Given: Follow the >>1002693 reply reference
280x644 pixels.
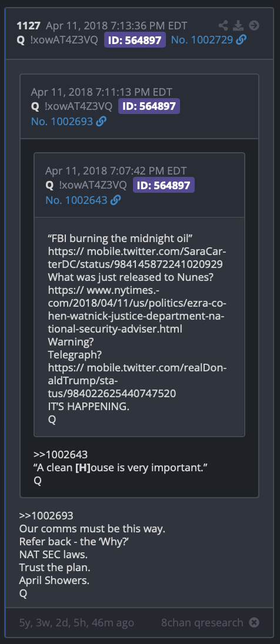Looking at the screenshot, I should [46, 515].
